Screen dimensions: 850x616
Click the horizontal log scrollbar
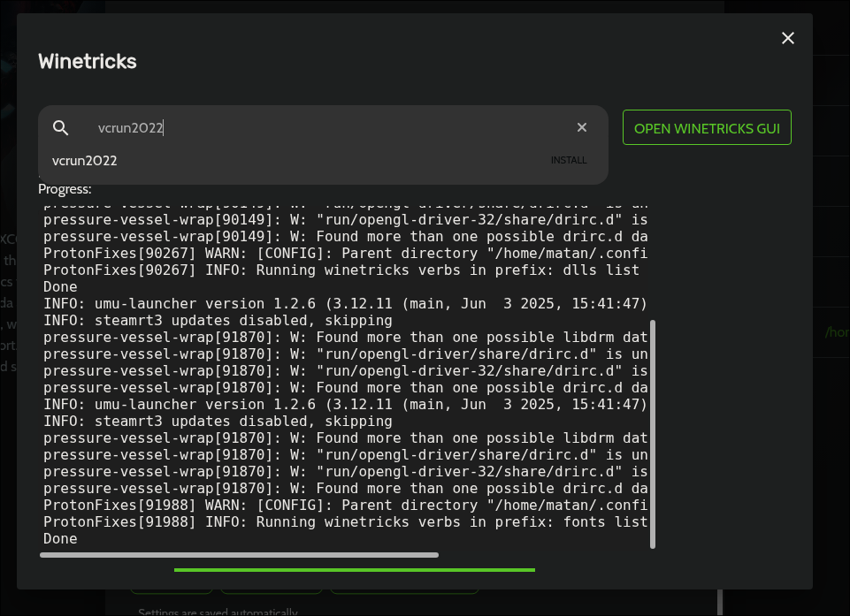[239, 555]
